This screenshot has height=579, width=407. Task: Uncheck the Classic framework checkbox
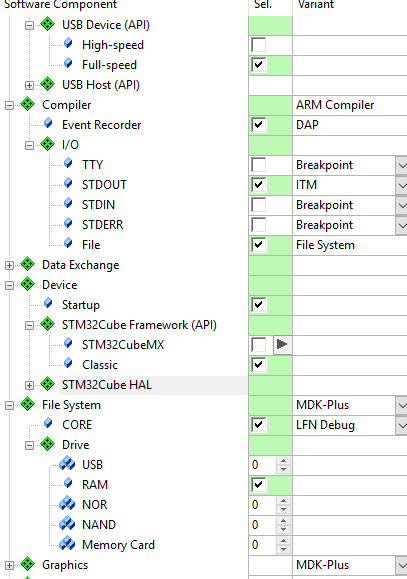(x=258, y=365)
